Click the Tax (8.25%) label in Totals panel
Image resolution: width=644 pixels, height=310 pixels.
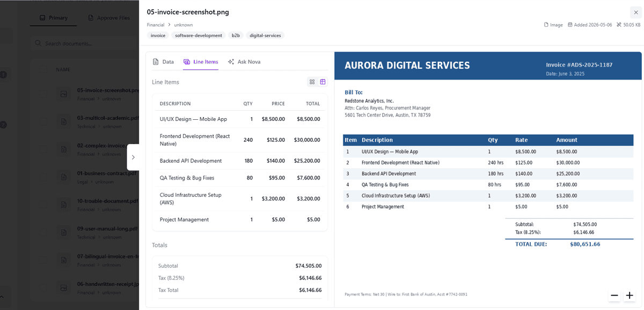[x=171, y=278]
